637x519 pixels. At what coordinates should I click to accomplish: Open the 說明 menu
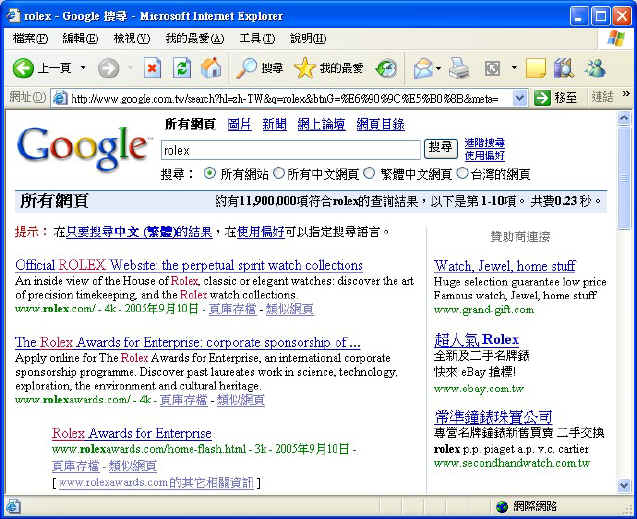coord(308,39)
